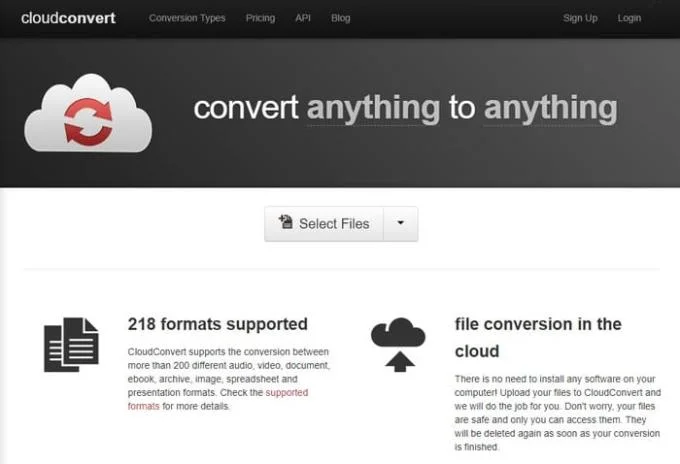The width and height of the screenshot is (680, 464).
Task: Click the word 'convert' in the banner
Action: 246,108
